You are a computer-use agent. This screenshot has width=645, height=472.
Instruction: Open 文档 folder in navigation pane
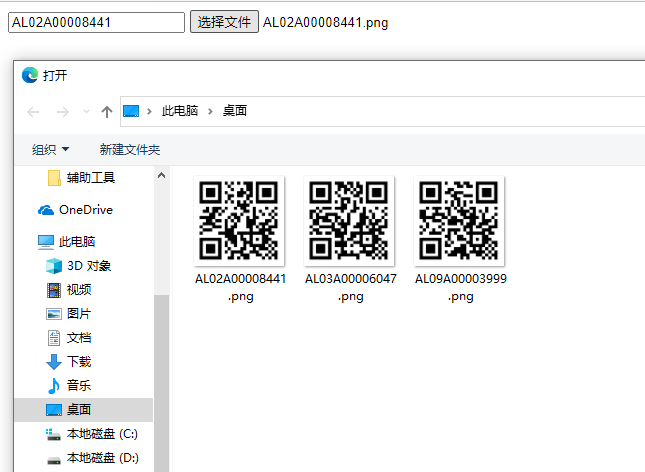(x=69, y=338)
